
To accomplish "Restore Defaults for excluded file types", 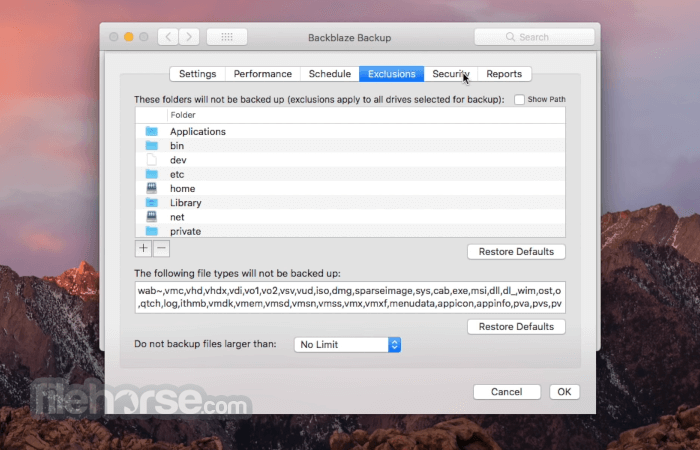I will point(517,327).
